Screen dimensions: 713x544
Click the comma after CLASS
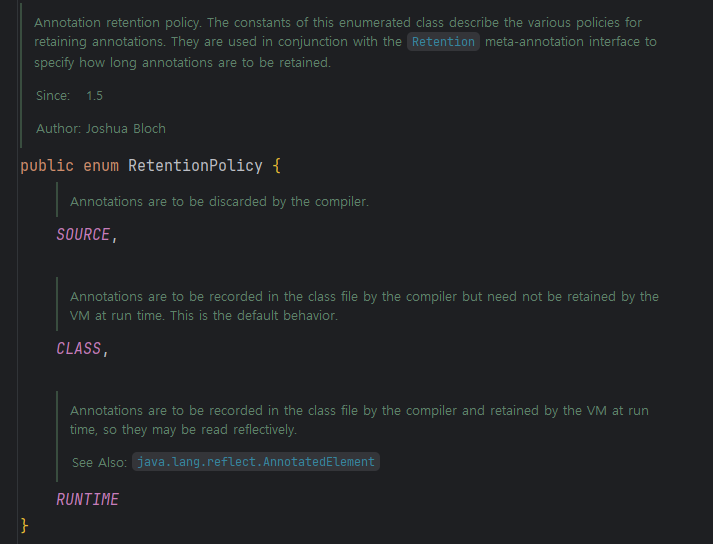click(106, 350)
